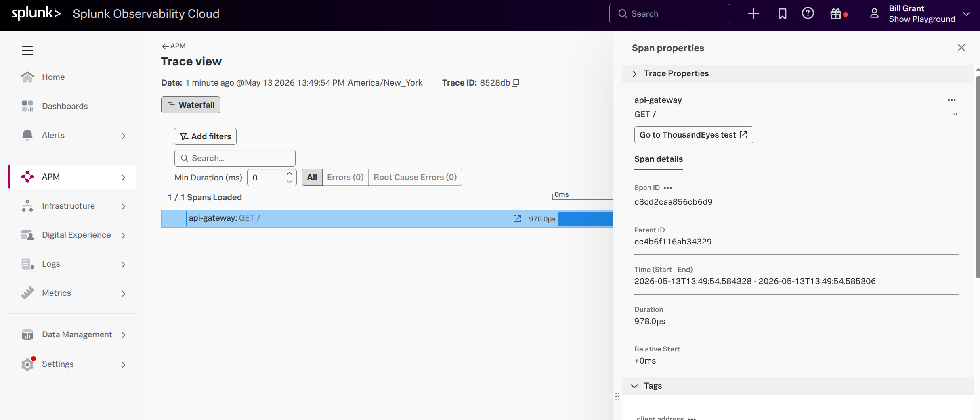
Task: Toggle the hamburger navigation menu
Action: [x=27, y=50]
